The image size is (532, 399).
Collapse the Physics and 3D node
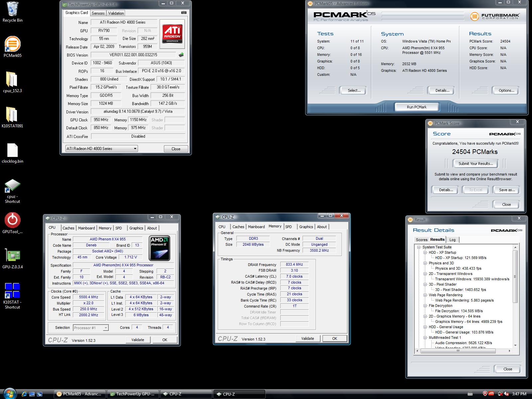425,263
